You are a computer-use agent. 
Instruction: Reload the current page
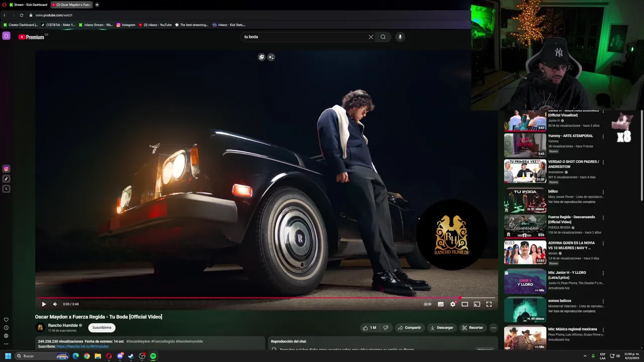click(22, 15)
